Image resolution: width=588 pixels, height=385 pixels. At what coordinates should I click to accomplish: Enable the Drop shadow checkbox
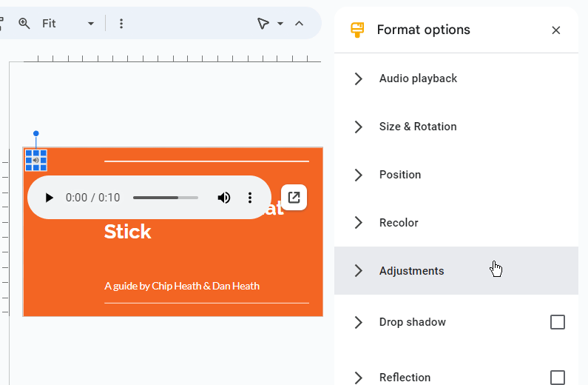(x=558, y=322)
